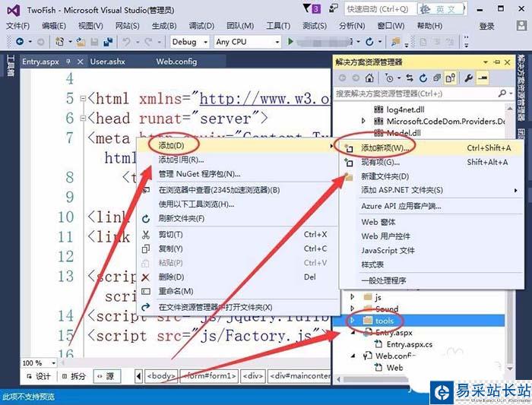
Task: Click the 快速启动 search field
Action: click(380, 9)
